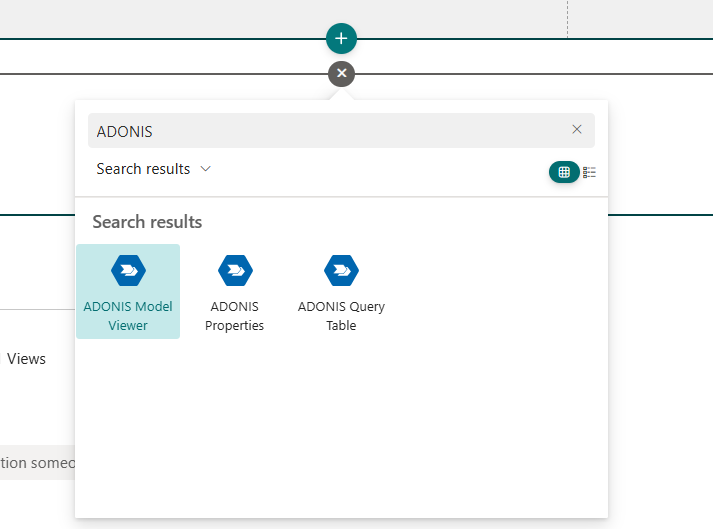Click the ADONIS Query Table label text
This screenshot has width=713, height=529.
341,316
